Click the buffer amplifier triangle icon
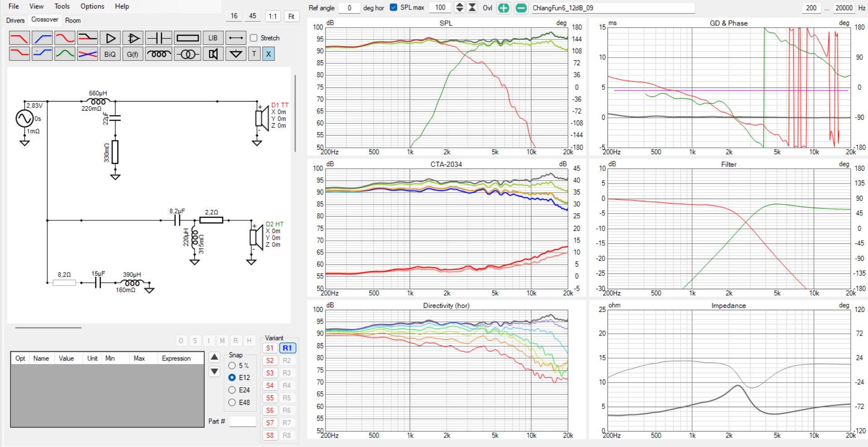 click(x=110, y=38)
